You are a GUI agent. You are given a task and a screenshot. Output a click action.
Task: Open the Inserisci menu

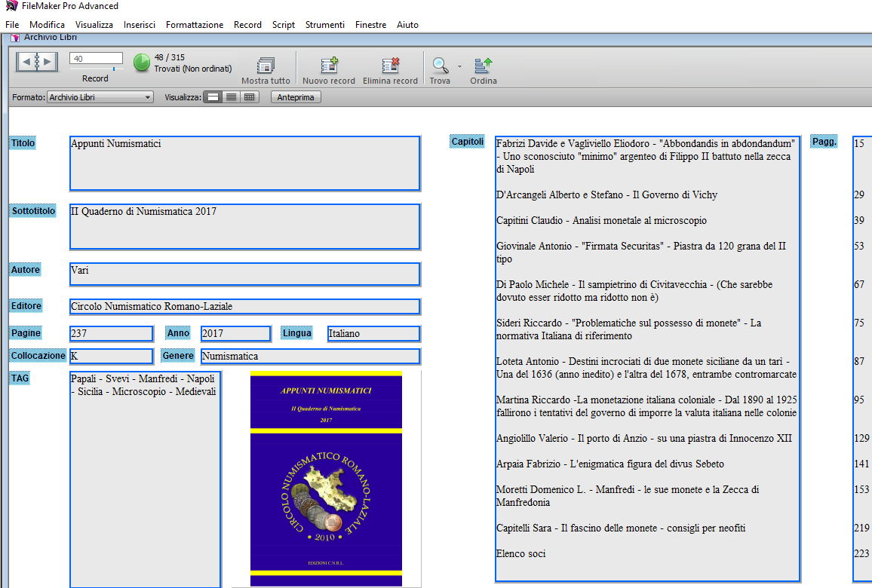coord(139,24)
